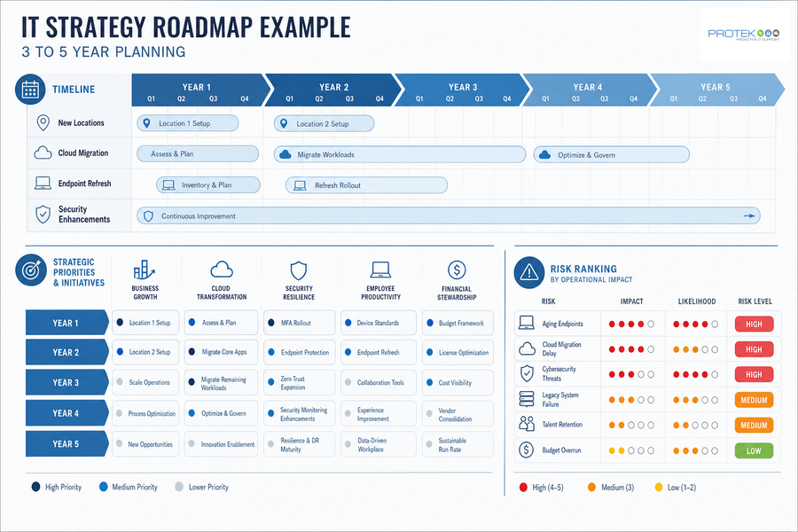This screenshot has width=798, height=532.
Task: Click the Resilience & DR Maturity cell
Action: [300, 444]
